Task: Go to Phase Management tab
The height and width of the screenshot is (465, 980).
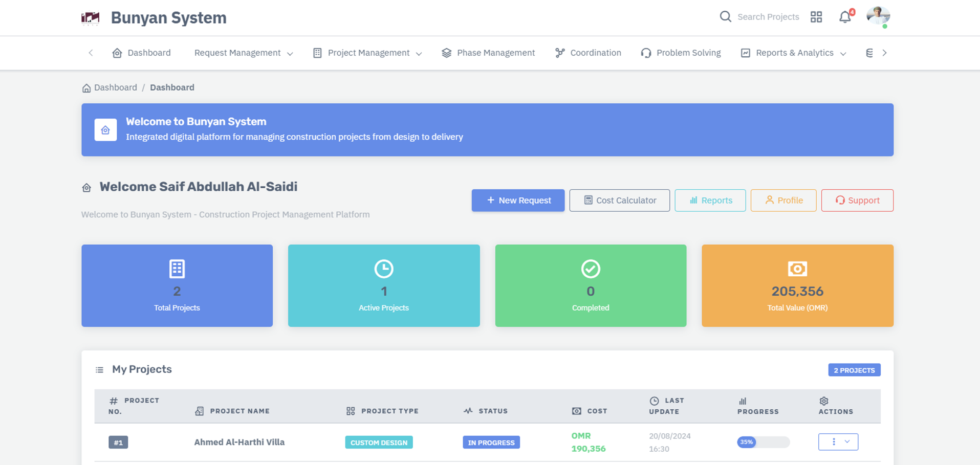Action: click(x=488, y=53)
